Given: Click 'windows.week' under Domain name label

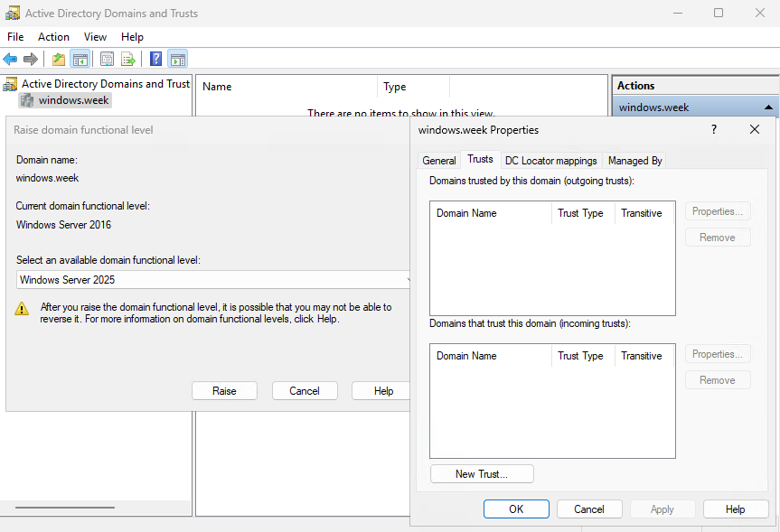Looking at the screenshot, I should point(47,178).
